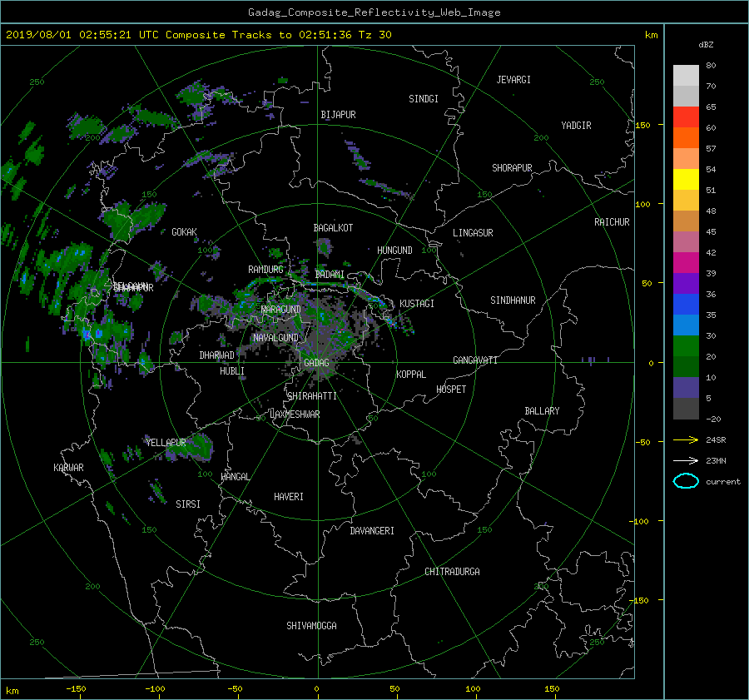Click the YELLAPUR city label
This screenshot has height=700, width=749.
(x=166, y=443)
